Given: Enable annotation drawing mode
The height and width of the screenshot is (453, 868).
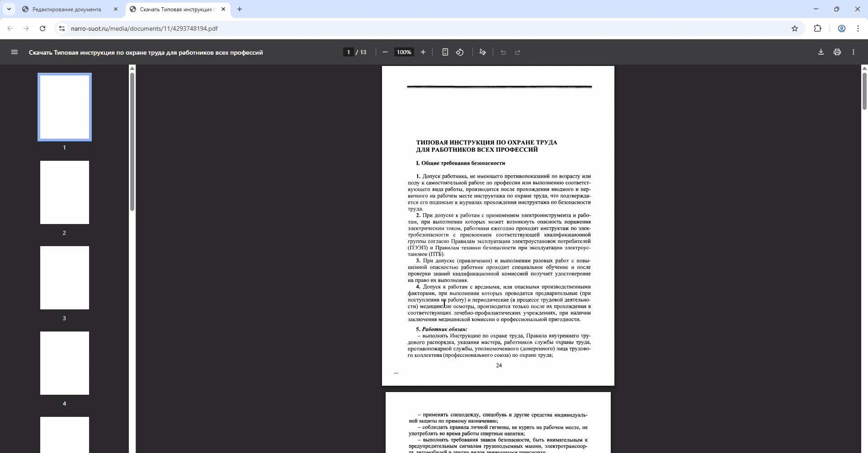Looking at the screenshot, I should [x=482, y=52].
